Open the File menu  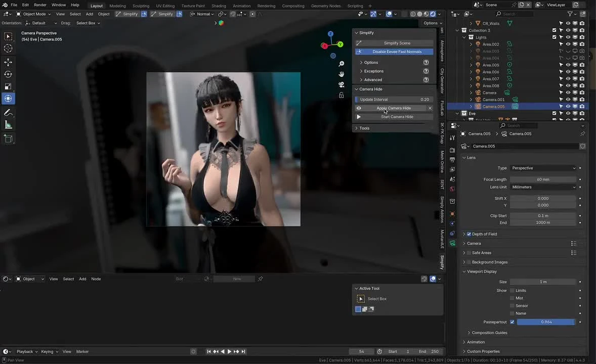(x=14, y=5)
